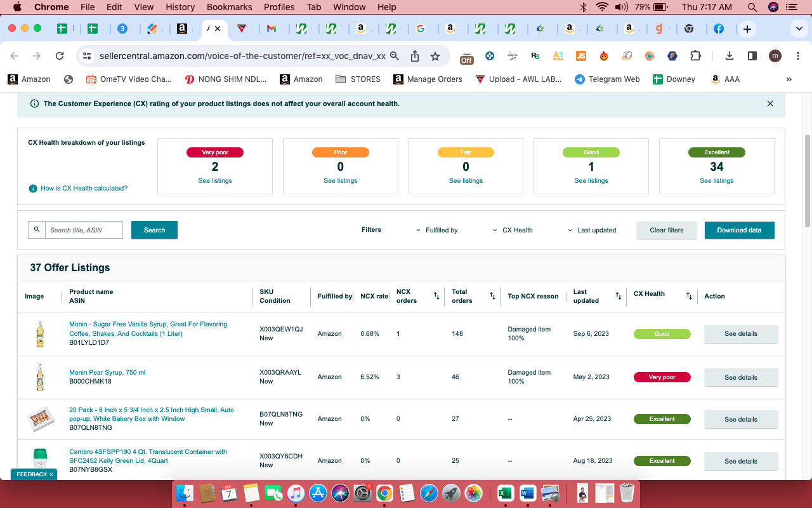Viewport: 812px width, 508px height.
Task: Open System Preferences in the Dock
Action: [x=362, y=493]
